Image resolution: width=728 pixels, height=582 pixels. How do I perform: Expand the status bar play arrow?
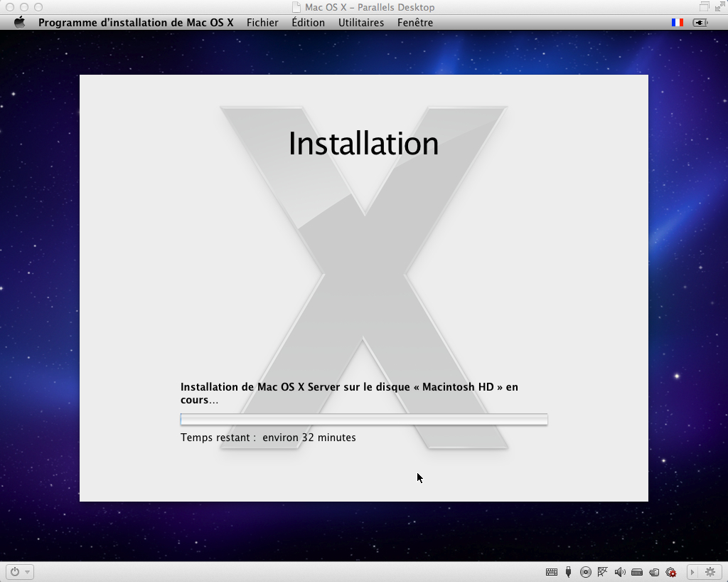pyautogui.click(x=692, y=572)
